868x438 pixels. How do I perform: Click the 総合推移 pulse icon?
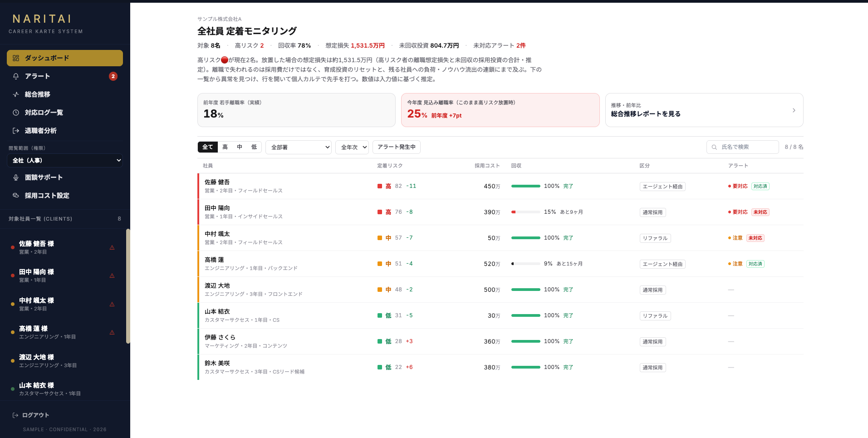tap(16, 94)
